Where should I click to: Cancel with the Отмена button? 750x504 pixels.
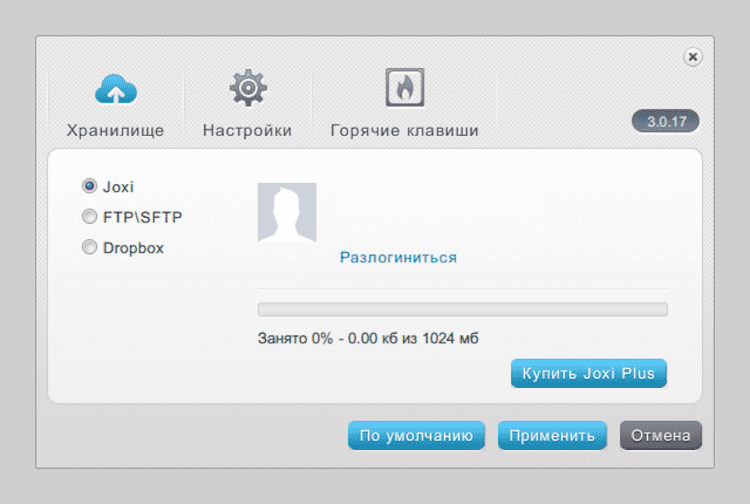(661, 436)
